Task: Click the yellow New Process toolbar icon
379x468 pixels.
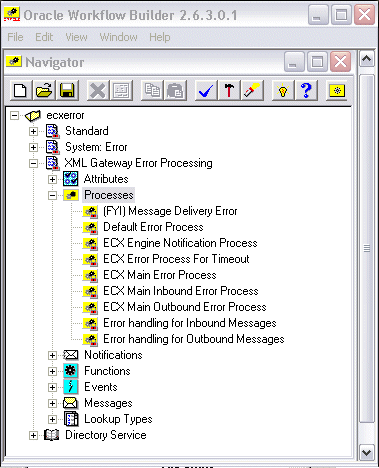Action: [337, 90]
